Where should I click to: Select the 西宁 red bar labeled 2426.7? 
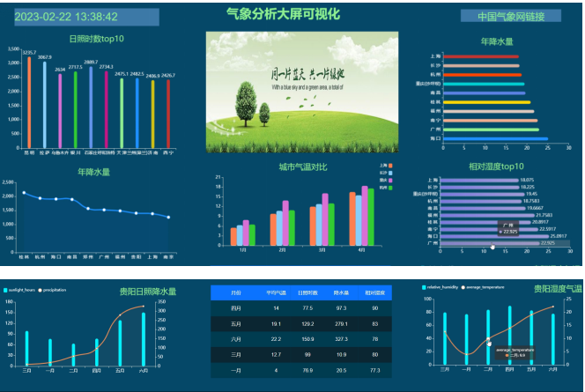click(x=168, y=114)
